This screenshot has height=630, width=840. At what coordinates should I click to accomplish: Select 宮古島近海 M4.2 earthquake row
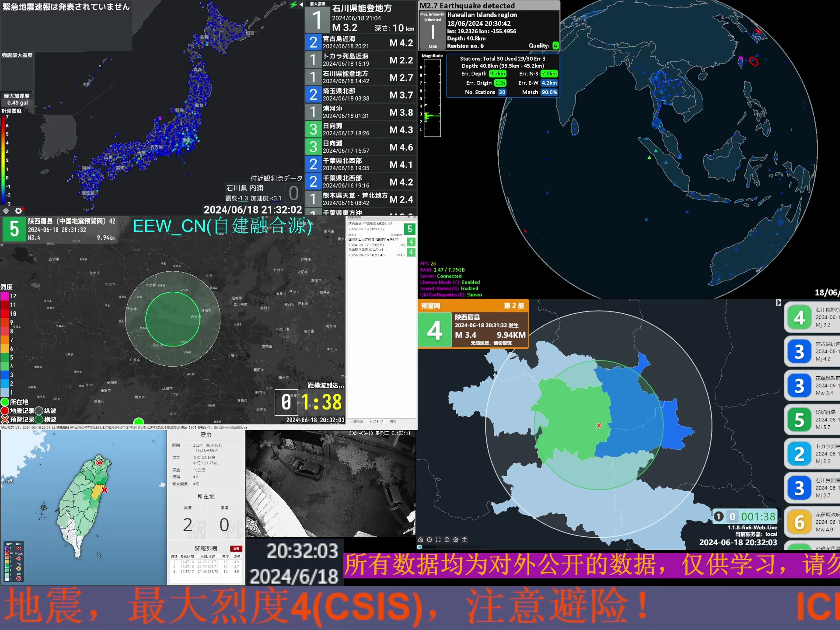361,43
